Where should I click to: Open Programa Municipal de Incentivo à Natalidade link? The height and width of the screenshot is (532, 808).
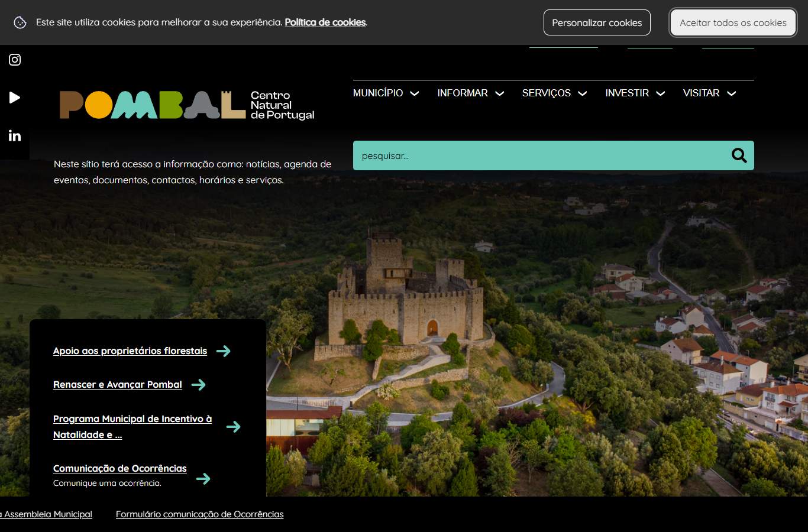click(x=132, y=427)
